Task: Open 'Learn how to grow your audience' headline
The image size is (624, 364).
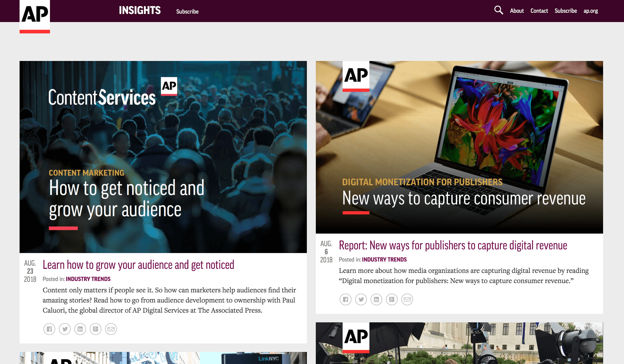Action: coord(138,265)
